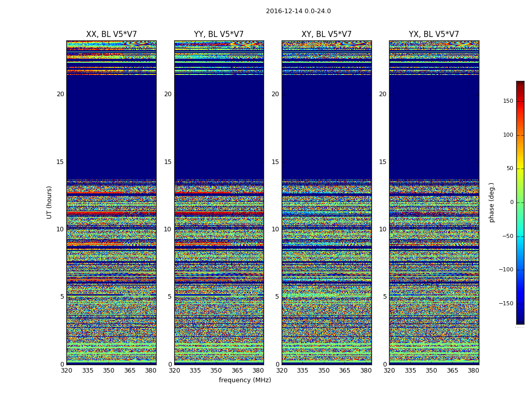Click the '320' frequency tick under XX panel

point(67,371)
